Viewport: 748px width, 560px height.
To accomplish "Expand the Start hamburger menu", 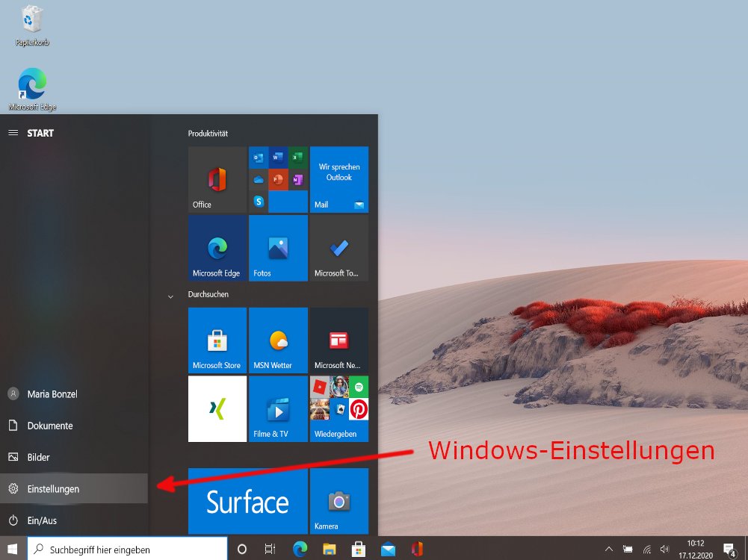I will [13, 133].
